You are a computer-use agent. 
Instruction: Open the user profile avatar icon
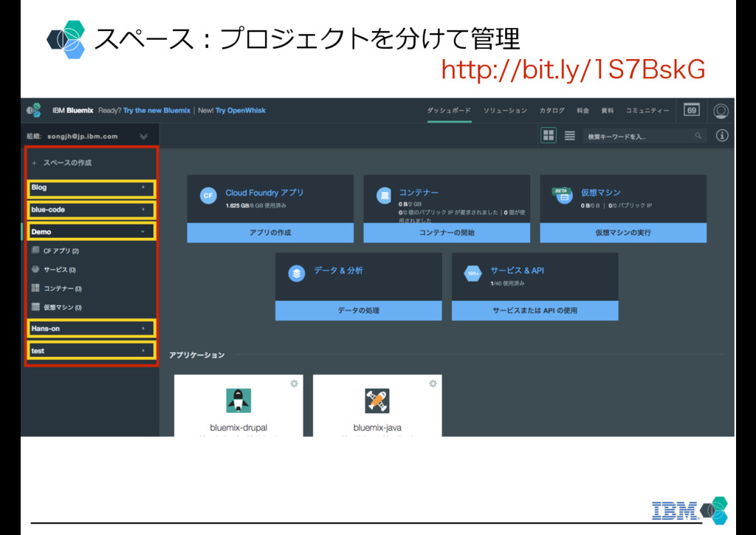pos(721,111)
